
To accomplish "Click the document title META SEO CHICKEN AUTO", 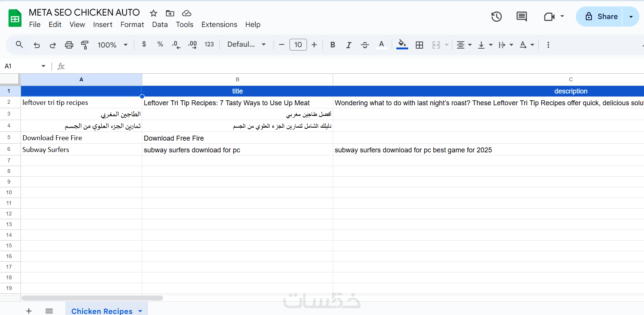I will point(84,13).
